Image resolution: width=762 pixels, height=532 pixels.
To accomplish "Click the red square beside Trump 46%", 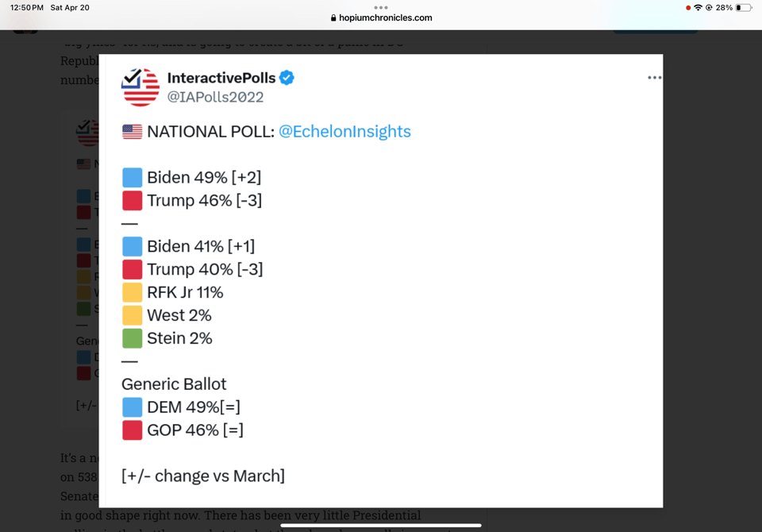I will [132, 200].
